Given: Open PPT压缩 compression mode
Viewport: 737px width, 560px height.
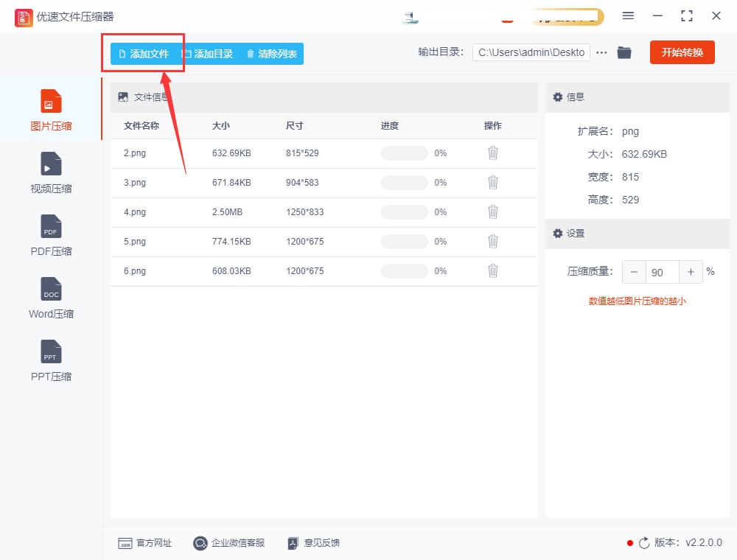Looking at the screenshot, I should (50, 360).
